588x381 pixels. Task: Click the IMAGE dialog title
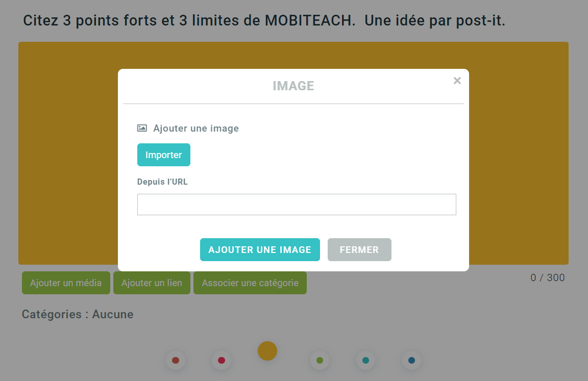pyautogui.click(x=293, y=86)
